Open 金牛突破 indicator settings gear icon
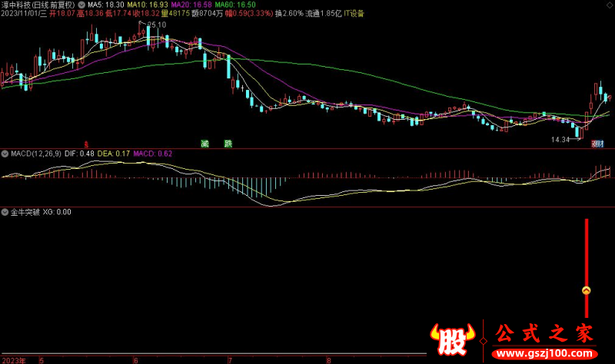This screenshot has width=615, height=364. [5, 212]
